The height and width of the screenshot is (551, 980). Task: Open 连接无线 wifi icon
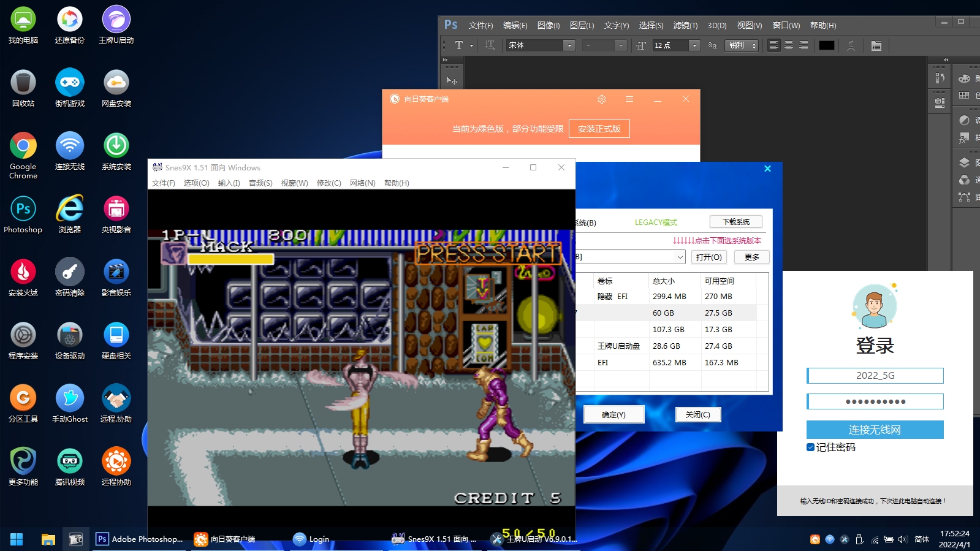pyautogui.click(x=69, y=151)
